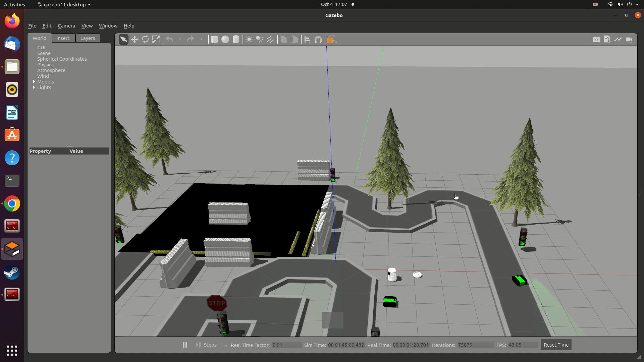
Task: Click the redo arrow icon
Action: click(x=191, y=40)
